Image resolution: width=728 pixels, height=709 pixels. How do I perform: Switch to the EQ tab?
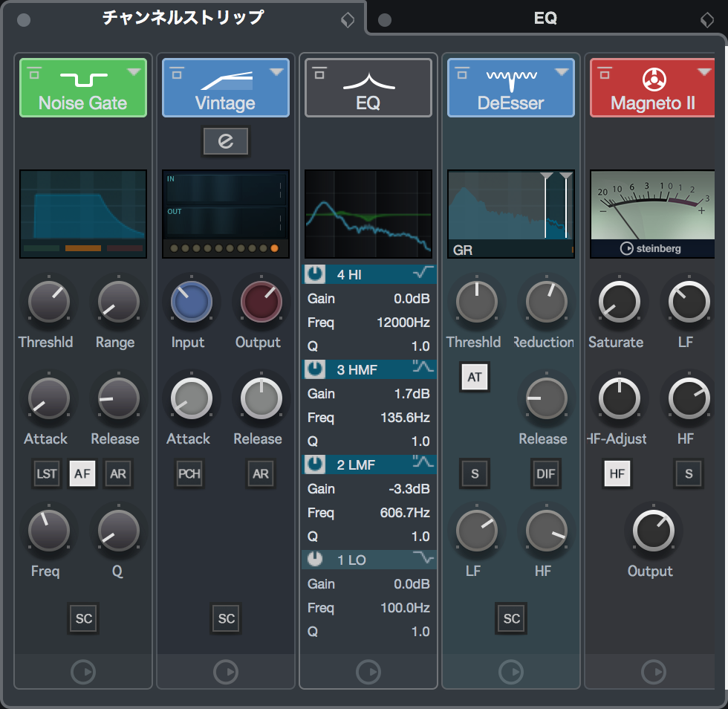(545, 19)
